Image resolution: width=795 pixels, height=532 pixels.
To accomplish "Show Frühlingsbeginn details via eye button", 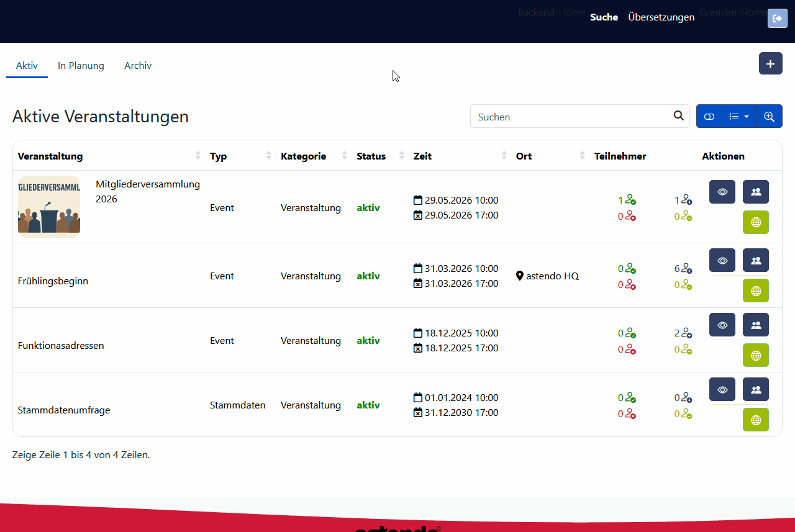I will click(722, 260).
